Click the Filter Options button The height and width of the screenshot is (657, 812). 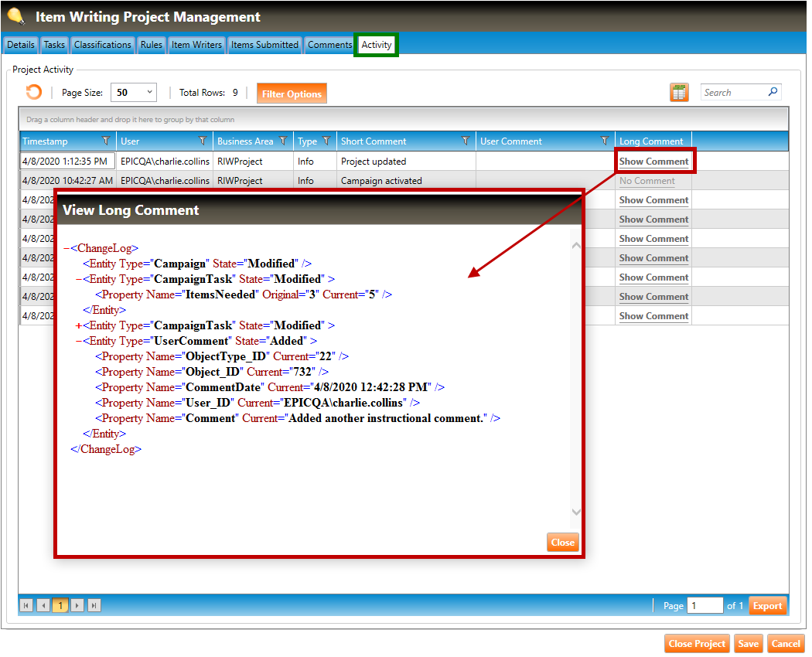click(292, 94)
